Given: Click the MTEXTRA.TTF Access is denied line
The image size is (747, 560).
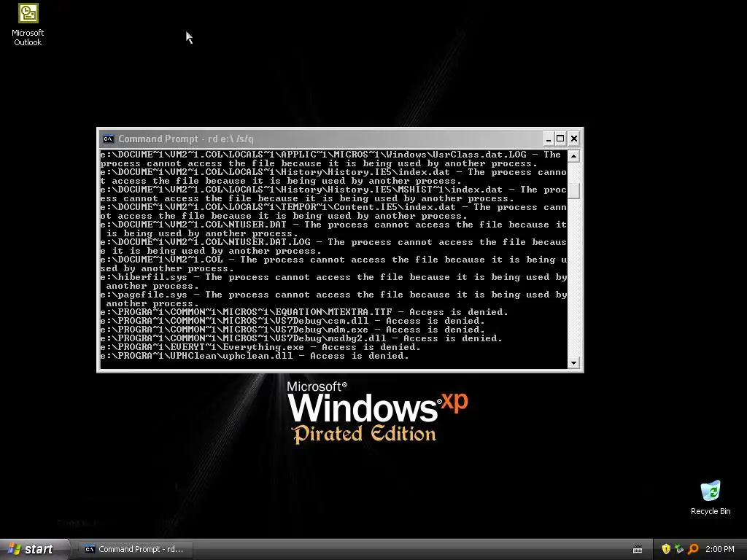Looking at the screenshot, I should pyautogui.click(x=304, y=312).
